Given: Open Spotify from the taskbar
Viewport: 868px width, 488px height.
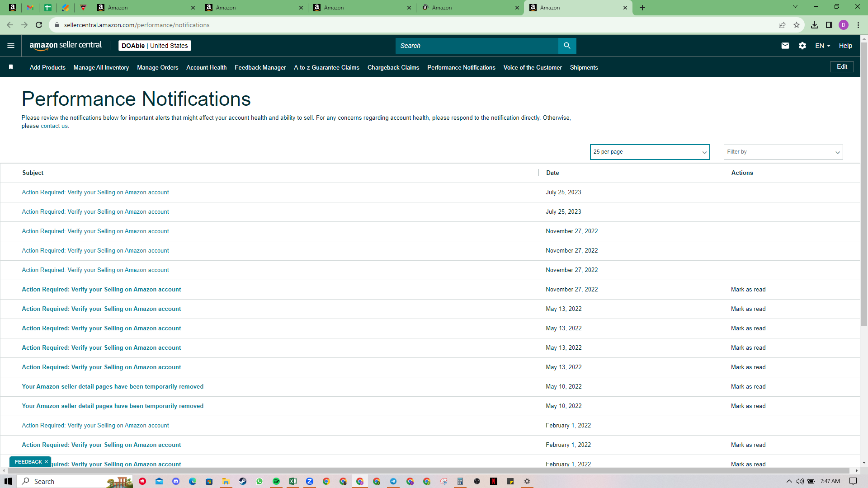Looking at the screenshot, I should point(276,481).
